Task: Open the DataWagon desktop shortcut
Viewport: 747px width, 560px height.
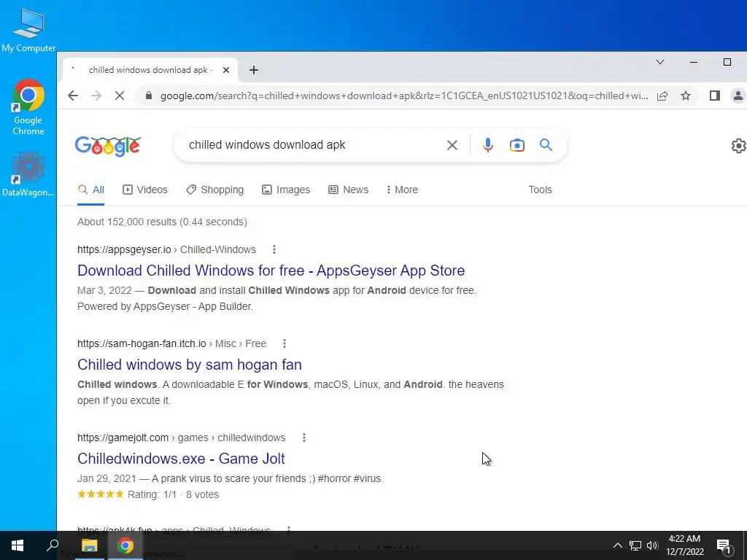Action: pyautogui.click(x=28, y=174)
